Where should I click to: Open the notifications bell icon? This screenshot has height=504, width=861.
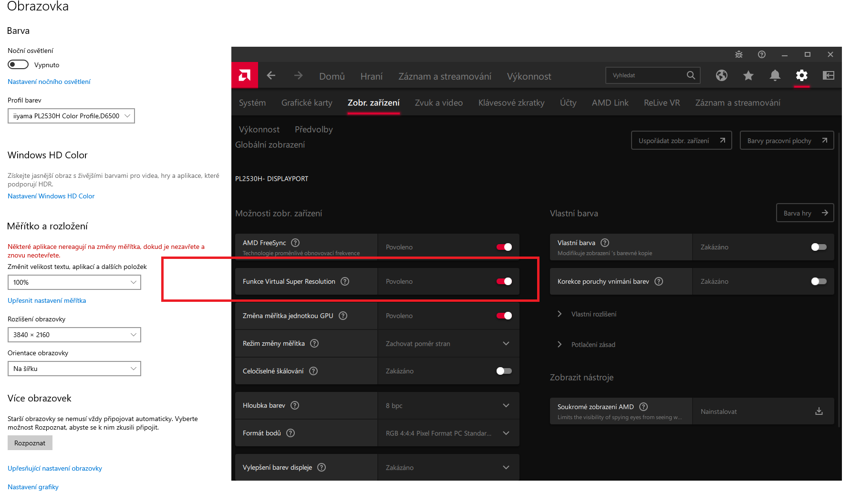click(775, 75)
